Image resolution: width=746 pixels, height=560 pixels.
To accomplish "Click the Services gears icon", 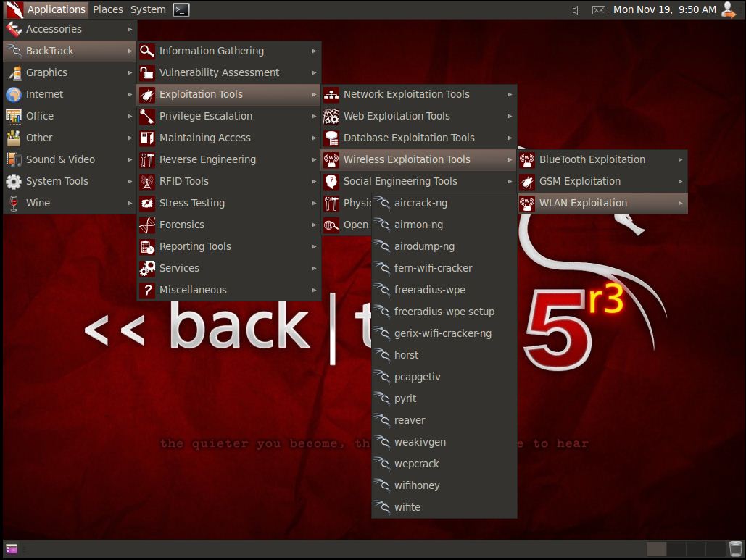I will pyautogui.click(x=147, y=268).
